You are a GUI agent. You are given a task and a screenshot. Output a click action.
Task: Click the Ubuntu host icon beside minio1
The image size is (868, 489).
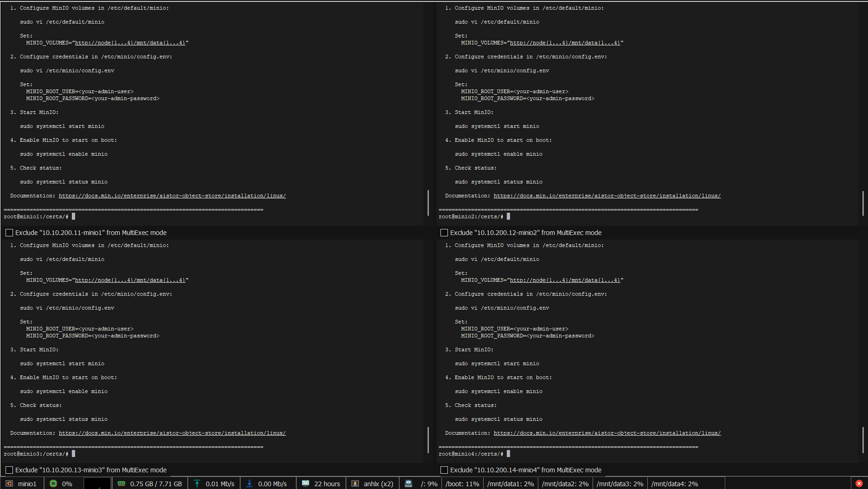tap(9, 483)
